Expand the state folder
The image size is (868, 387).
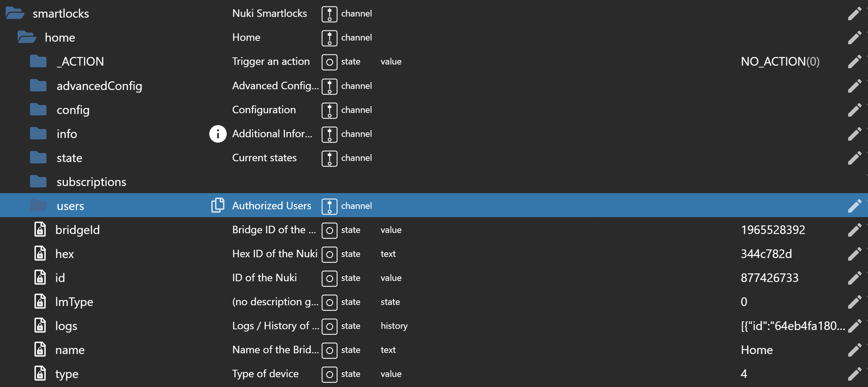point(38,158)
